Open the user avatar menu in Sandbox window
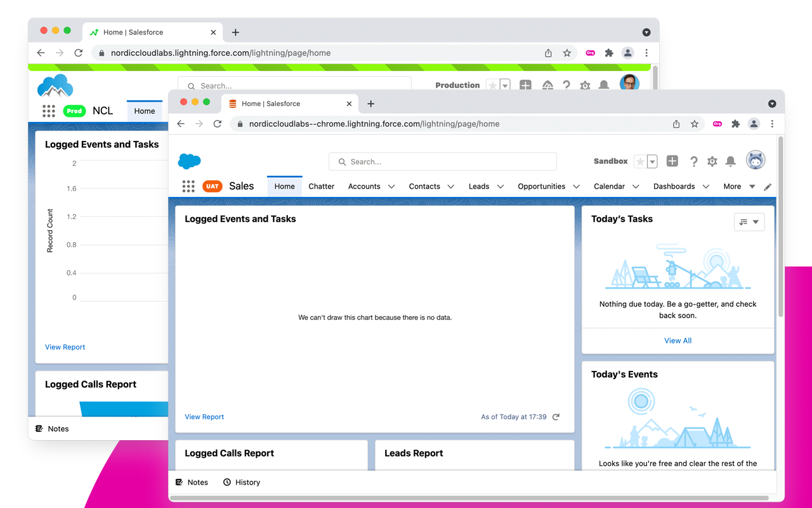 tap(756, 161)
